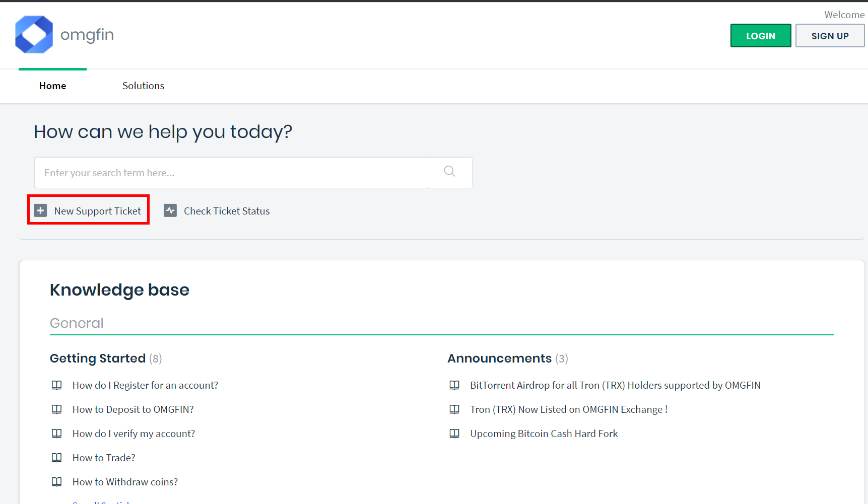868x504 pixels.
Task: Click book icon beside How do I verify
Action: 57,434
